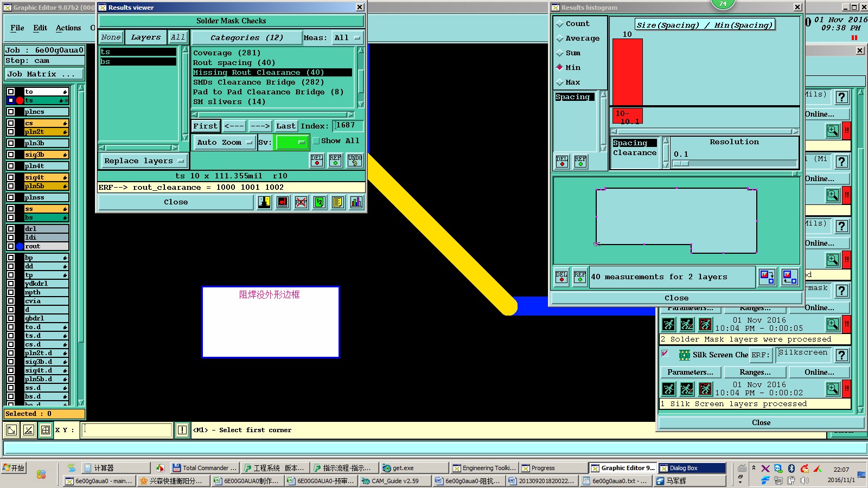
Task: Click red alert icon in Silk Screen row
Action: coord(846,389)
